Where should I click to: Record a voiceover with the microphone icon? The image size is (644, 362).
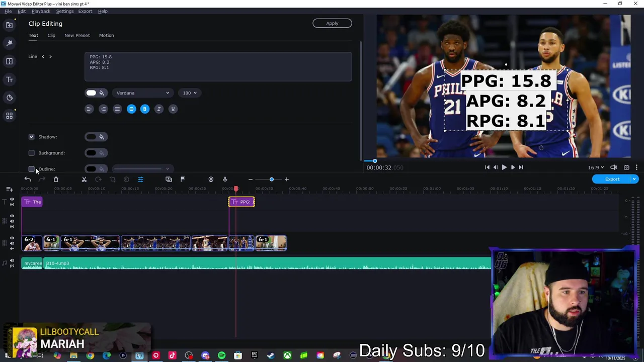tap(225, 179)
